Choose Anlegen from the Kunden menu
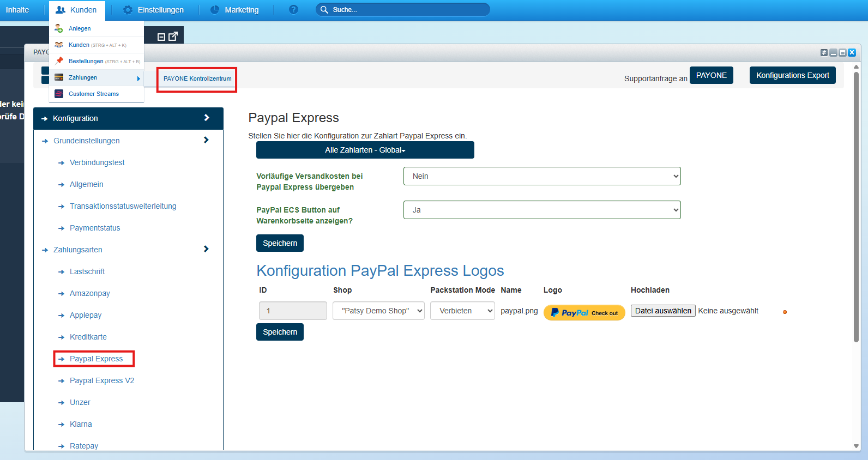 coord(97,28)
